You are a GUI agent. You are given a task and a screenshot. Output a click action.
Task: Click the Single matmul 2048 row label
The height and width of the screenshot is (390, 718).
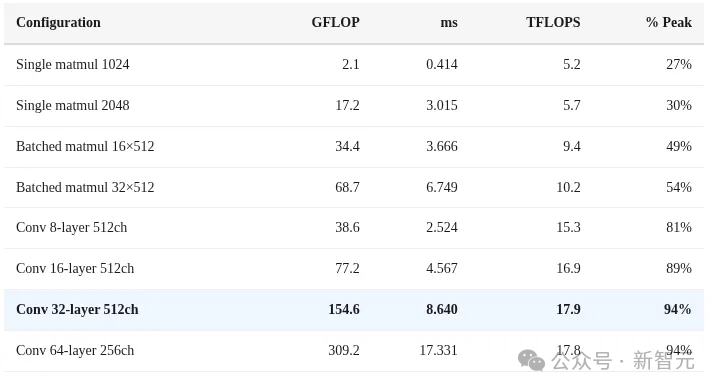(72, 106)
